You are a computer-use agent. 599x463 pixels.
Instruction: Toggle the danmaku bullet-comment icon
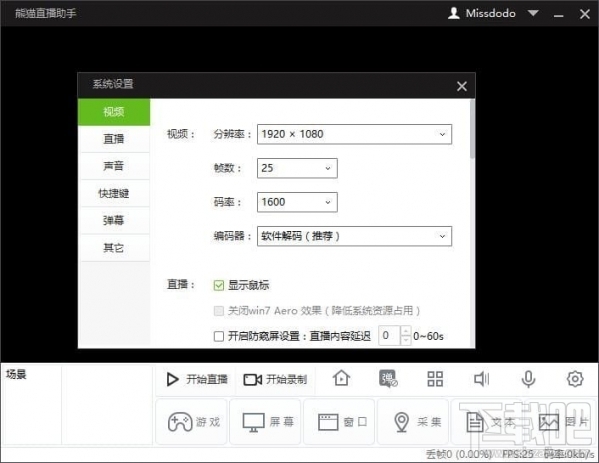[x=388, y=379]
